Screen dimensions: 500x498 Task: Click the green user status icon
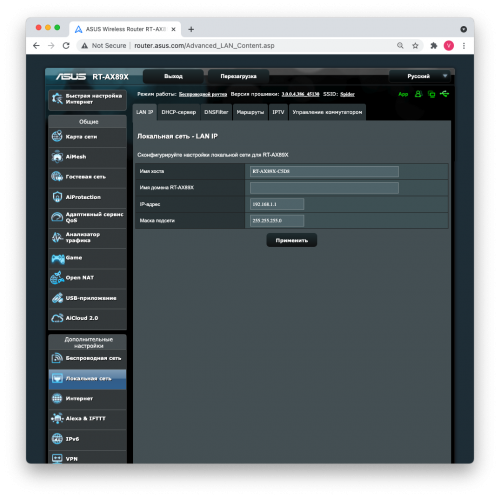[418, 94]
